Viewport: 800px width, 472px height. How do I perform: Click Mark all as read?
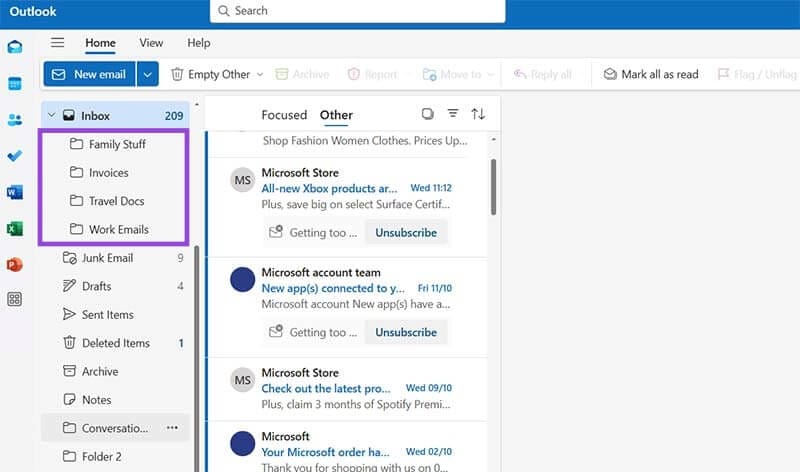[x=651, y=74]
